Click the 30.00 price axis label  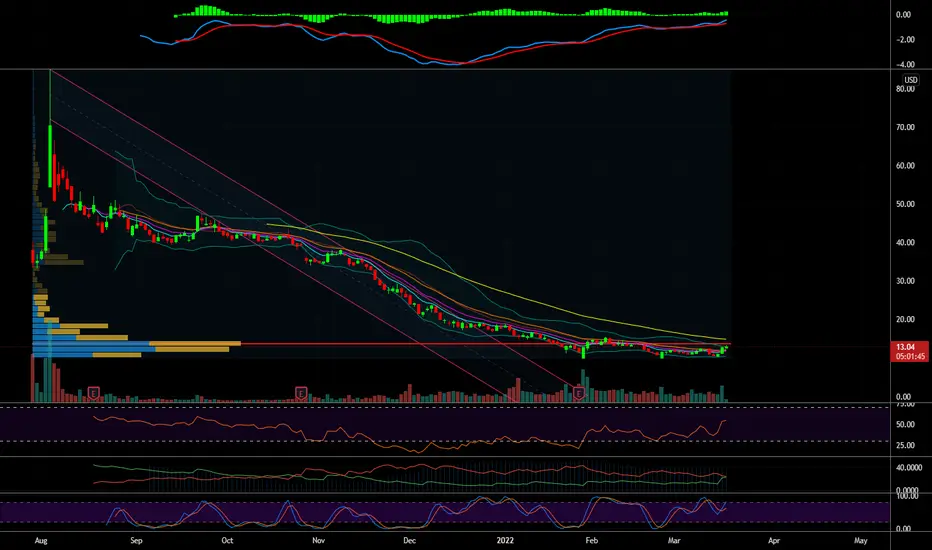coord(905,281)
